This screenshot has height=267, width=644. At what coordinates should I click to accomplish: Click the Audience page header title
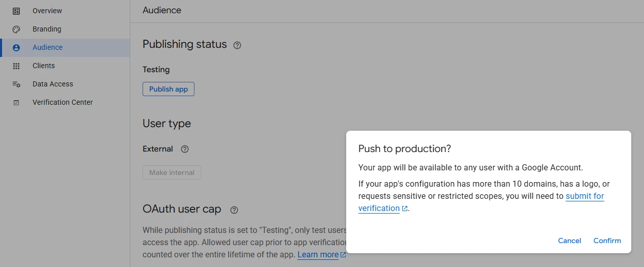click(x=162, y=10)
